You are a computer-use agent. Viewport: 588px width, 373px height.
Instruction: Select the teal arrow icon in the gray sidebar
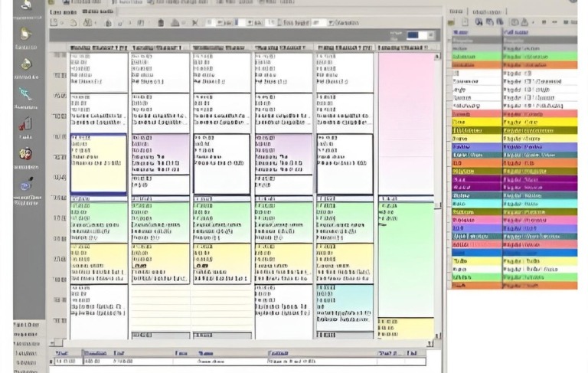point(25,93)
